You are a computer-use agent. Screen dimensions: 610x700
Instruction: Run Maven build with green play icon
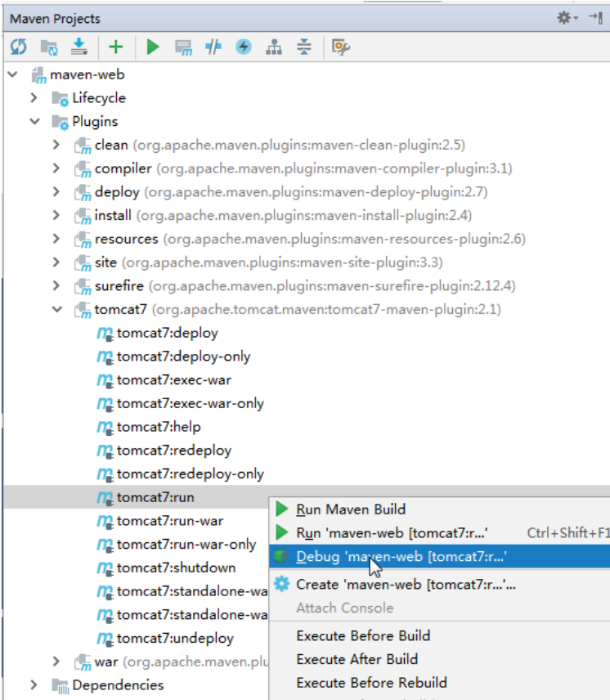click(x=153, y=47)
